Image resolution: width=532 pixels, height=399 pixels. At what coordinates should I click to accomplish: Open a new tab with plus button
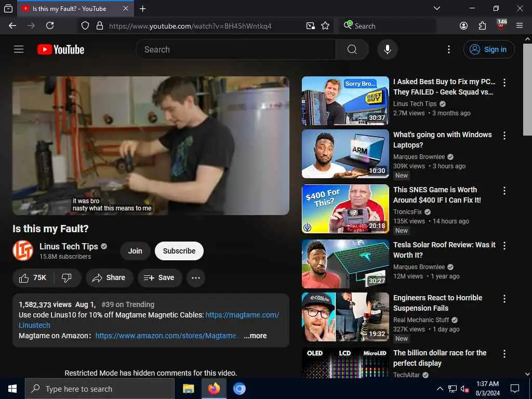tap(143, 9)
